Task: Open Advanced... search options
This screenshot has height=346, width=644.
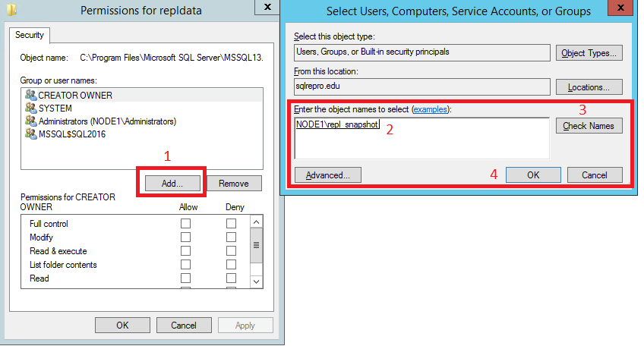Action: click(x=328, y=175)
